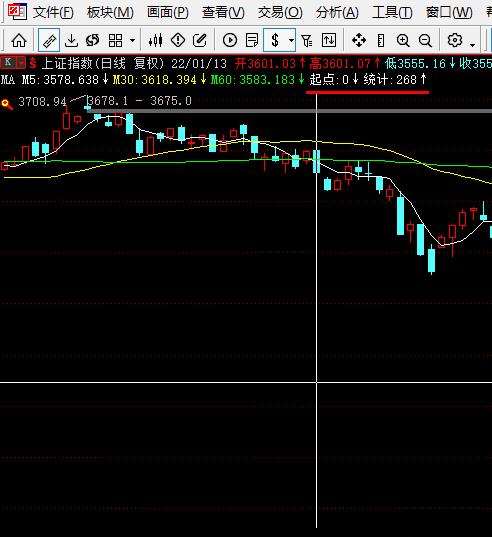The image size is (492, 537).
Task: Click the yellow magnifier icon on chart
Action: (x=7, y=104)
